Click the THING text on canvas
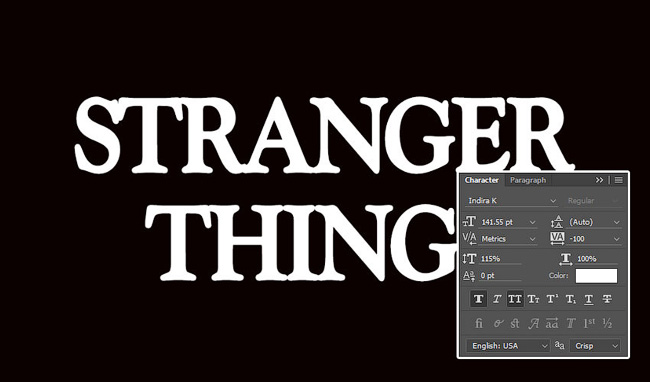This screenshot has height=382, width=650. tap(300, 243)
